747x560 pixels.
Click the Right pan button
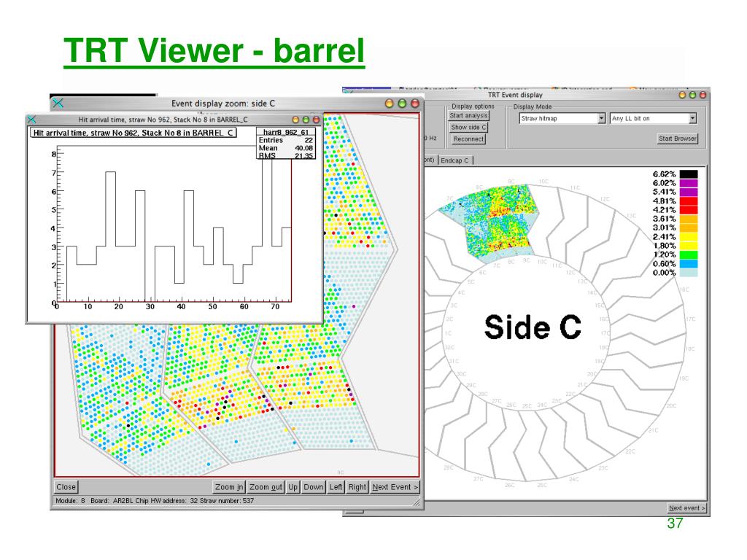(357, 486)
